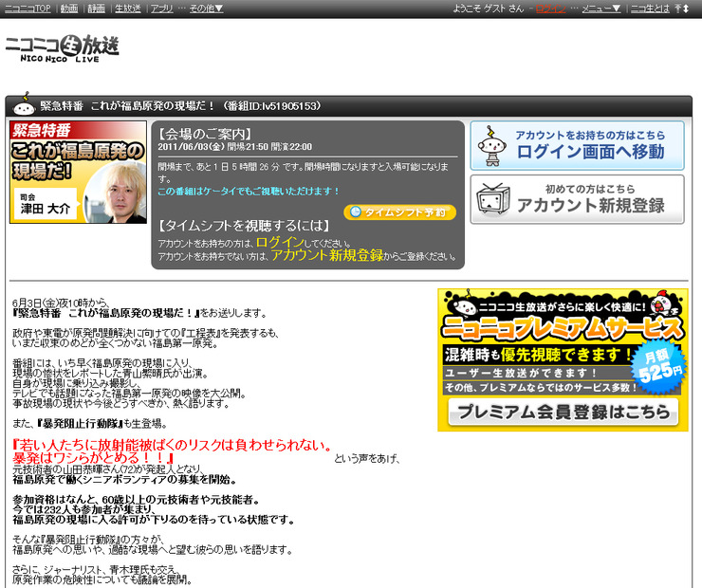This screenshot has width=702, height=588.
Task: Open the 生放送 menu item
Action: pos(128,9)
